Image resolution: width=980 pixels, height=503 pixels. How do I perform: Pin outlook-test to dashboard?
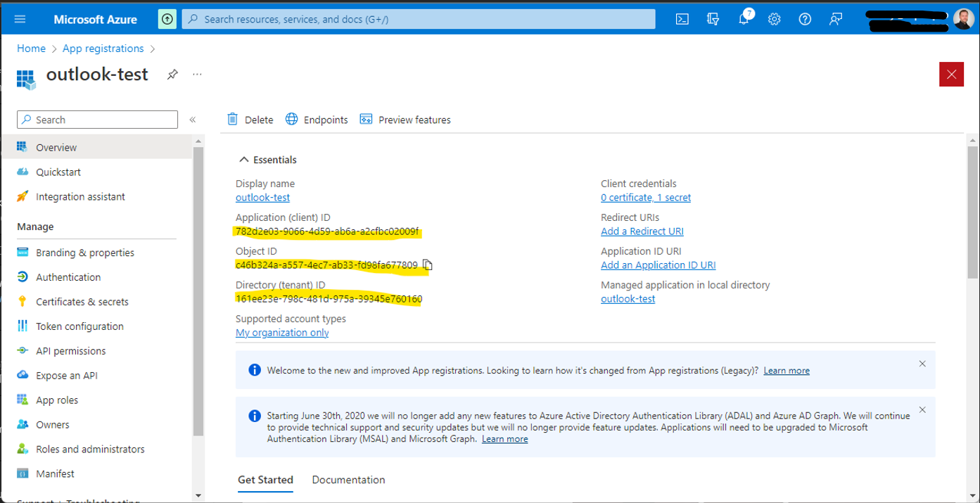click(x=172, y=74)
